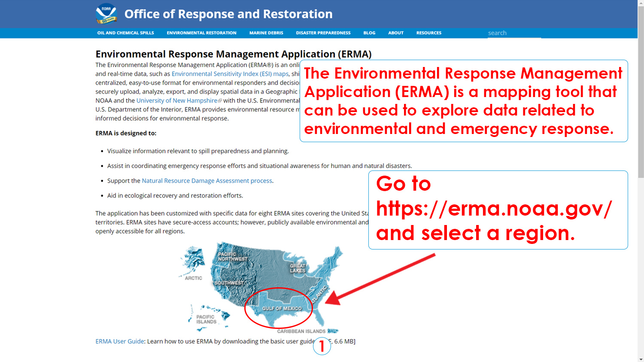Open the Marine Debris menu
644x362 pixels.
266,33
